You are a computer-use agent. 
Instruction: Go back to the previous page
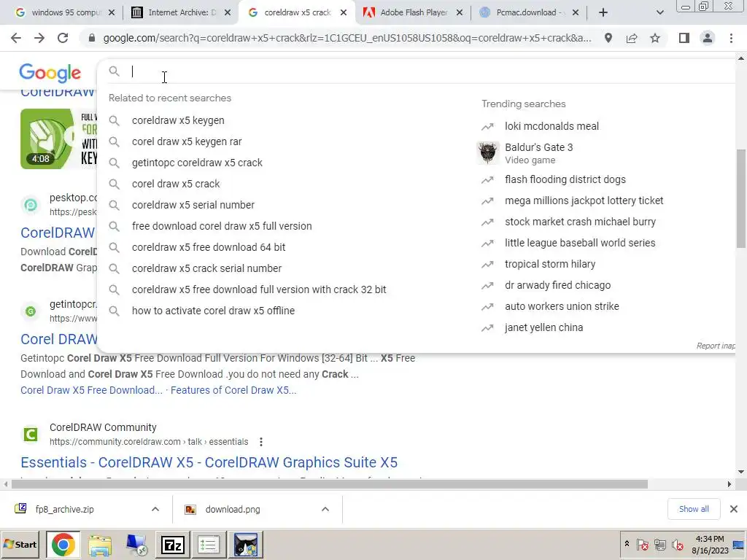[16, 38]
